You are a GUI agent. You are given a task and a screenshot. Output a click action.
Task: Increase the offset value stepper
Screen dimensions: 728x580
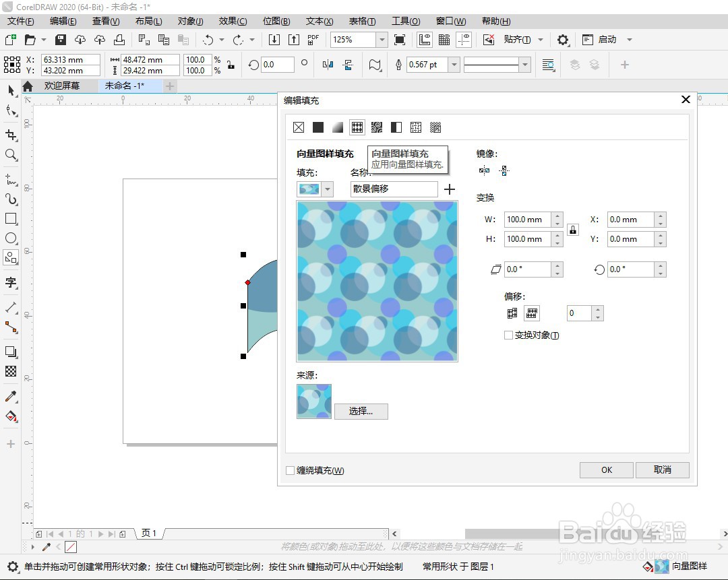(598, 309)
